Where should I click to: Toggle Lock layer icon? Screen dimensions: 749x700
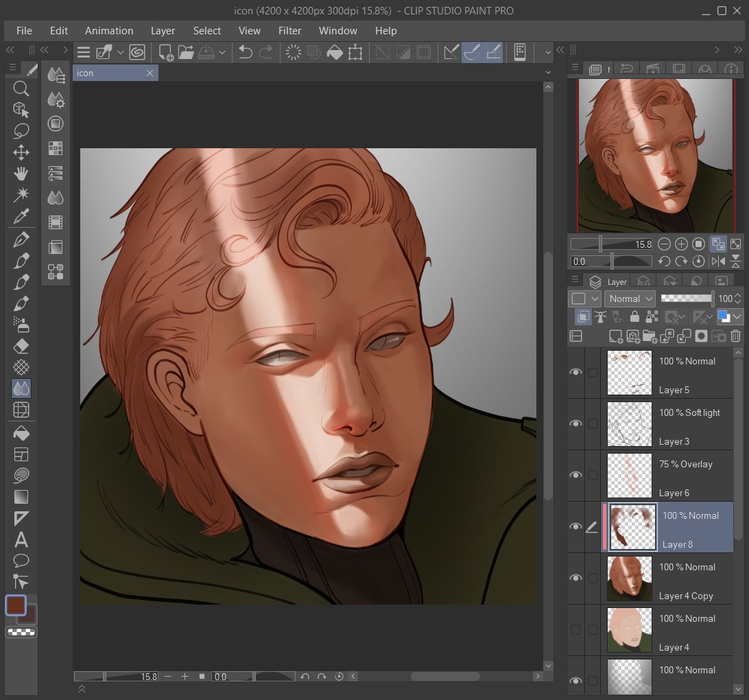point(634,316)
